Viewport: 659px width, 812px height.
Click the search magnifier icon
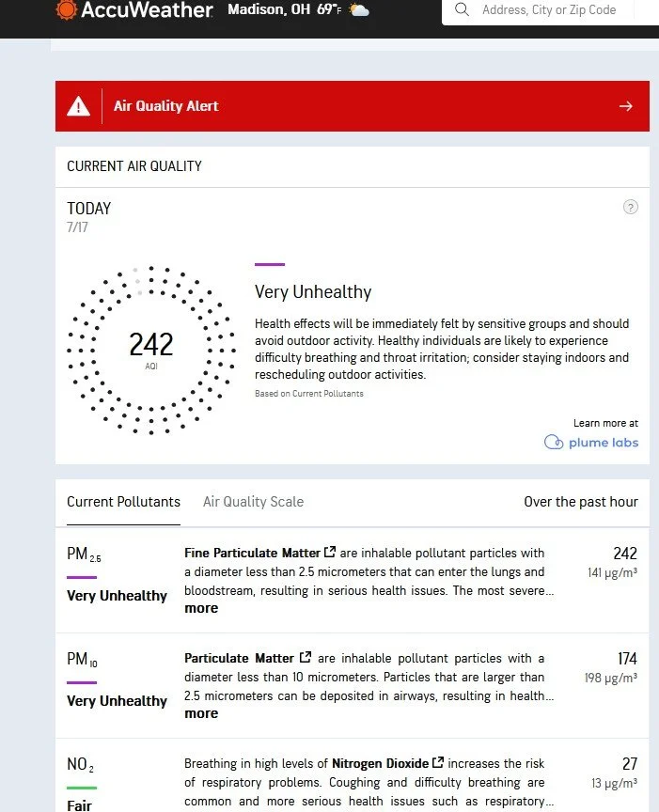(462, 9)
